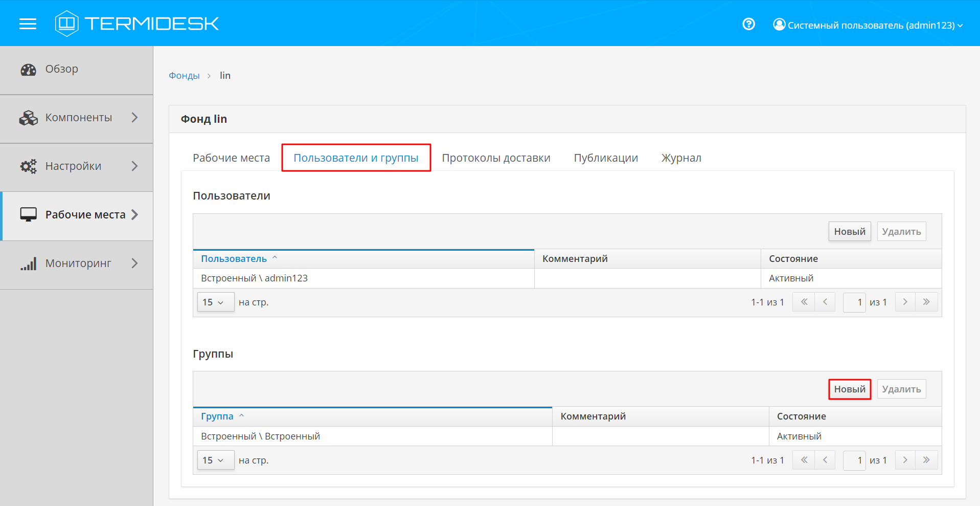Image resolution: width=980 pixels, height=506 pixels.
Task: Click the Termidesk logo icon
Action: (x=66, y=24)
